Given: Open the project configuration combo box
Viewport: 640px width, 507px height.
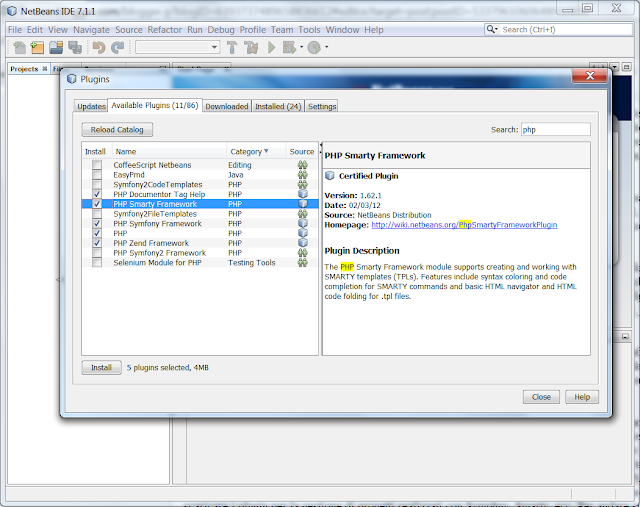Looking at the screenshot, I should (x=178, y=47).
